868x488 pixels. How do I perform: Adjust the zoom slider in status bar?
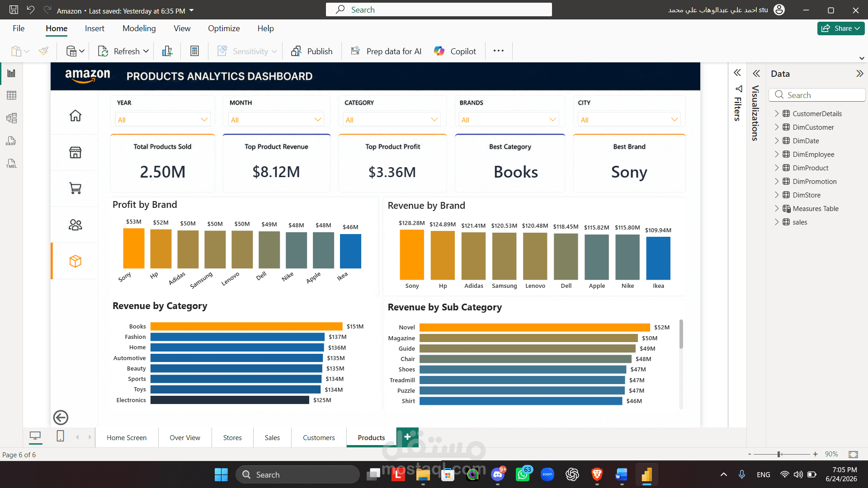[779, 454]
